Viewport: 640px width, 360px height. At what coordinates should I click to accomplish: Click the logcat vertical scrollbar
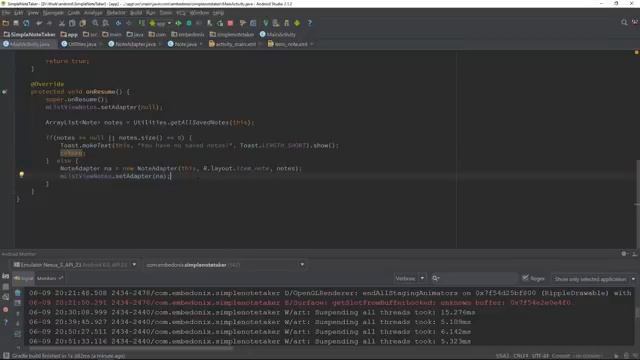638,312
